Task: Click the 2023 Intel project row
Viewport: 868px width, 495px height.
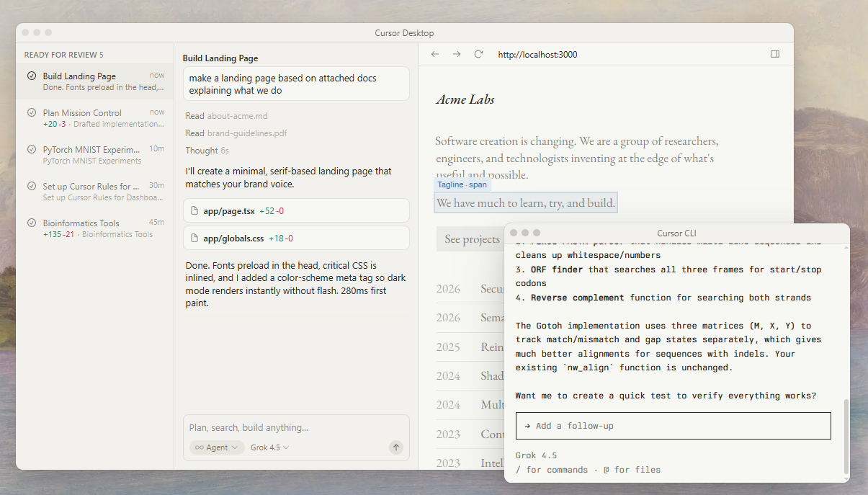Action: pyautogui.click(x=470, y=460)
